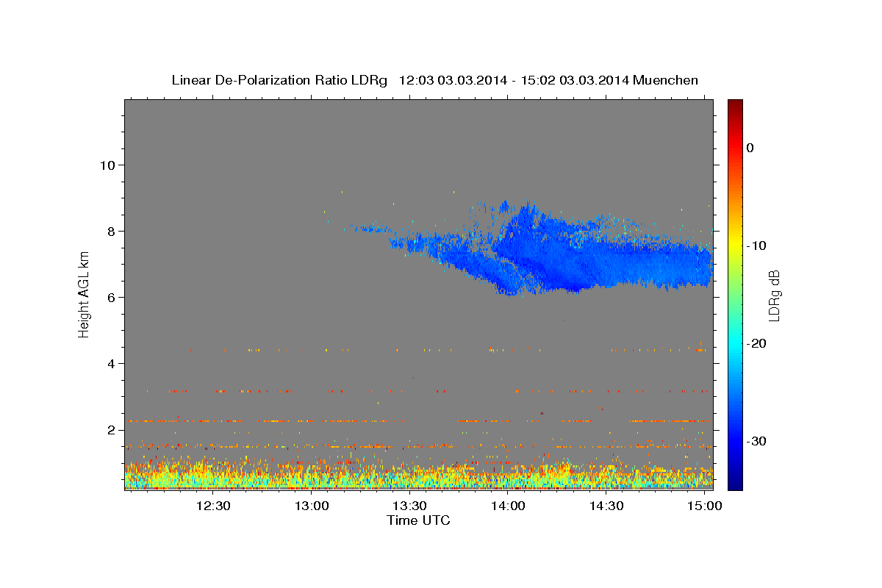Screen dimensions: 882x588
Task: Click the 'Time UTC' axis label
Action: [x=418, y=520]
